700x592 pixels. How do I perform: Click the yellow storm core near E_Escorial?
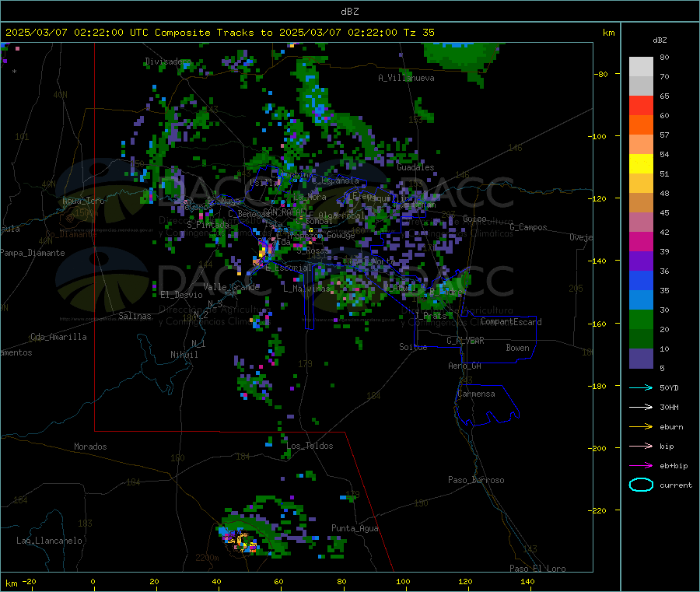(263, 253)
